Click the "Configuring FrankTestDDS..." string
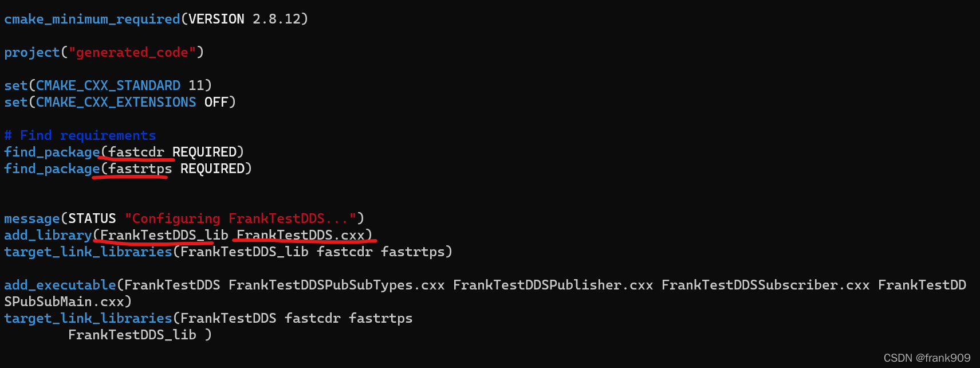The width and height of the screenshot is (980, 368). [x=241, y=218]
